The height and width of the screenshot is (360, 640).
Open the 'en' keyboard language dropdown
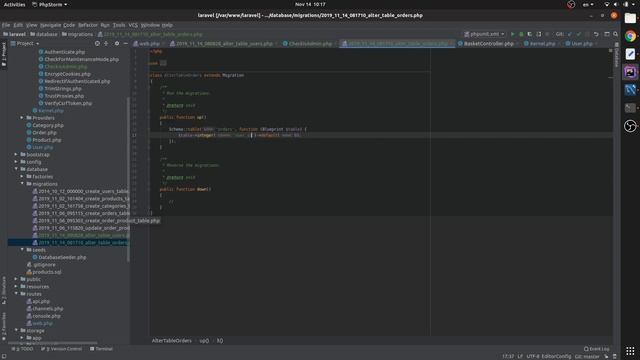click(x=588, y=4)
